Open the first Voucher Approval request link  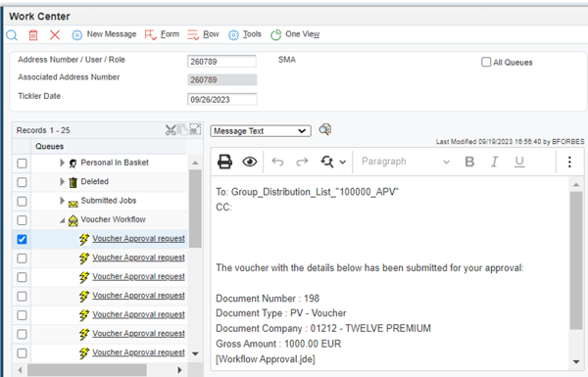coord(138,238)
